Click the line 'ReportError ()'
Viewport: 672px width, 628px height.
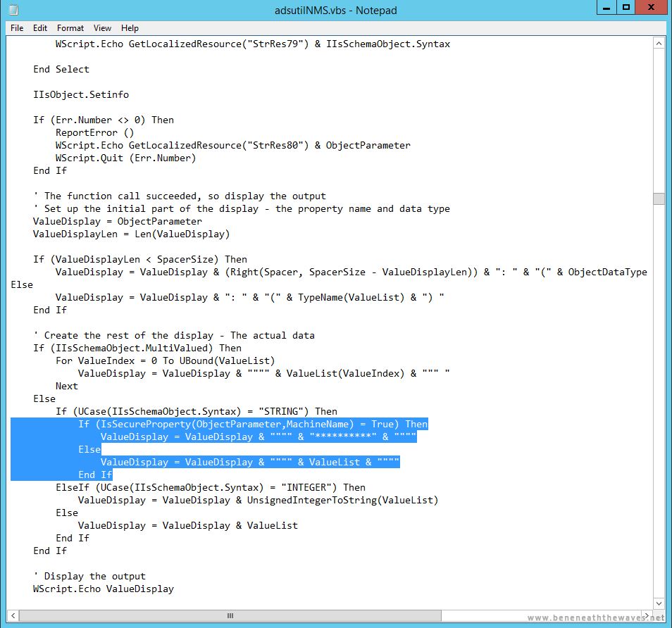94,133
